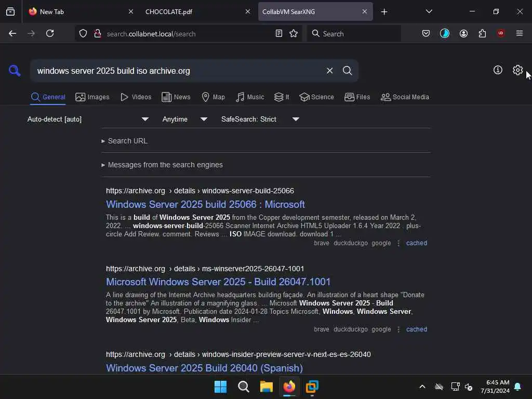Open the Windows Start menu
532x399 pixels.
click(x=220, y=387)
